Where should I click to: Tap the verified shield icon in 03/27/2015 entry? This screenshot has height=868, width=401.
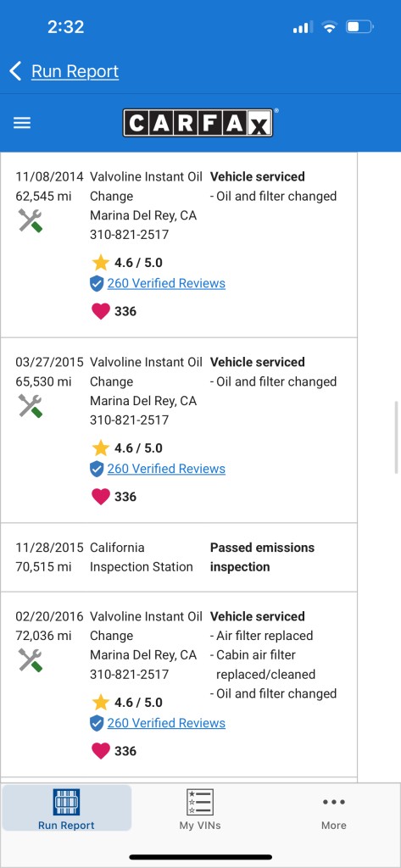pyautogui.click(x=97, y=470)
